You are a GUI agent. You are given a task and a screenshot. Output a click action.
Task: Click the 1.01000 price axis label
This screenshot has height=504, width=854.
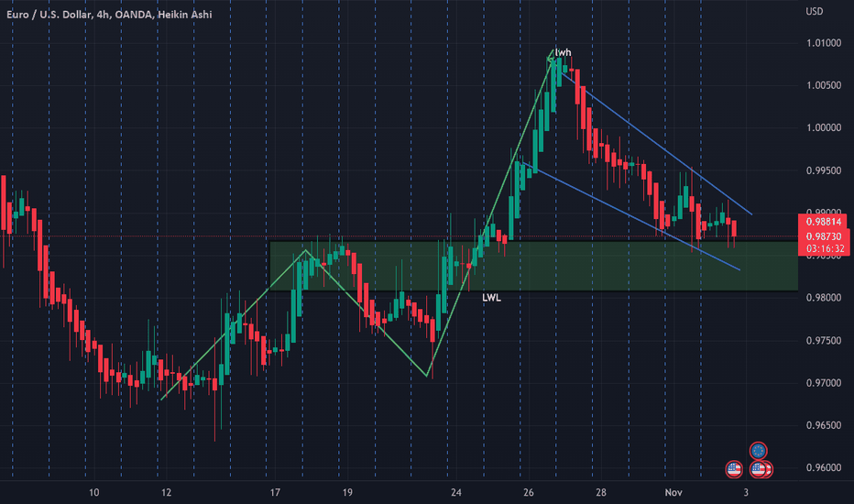[x=824, y=43]
